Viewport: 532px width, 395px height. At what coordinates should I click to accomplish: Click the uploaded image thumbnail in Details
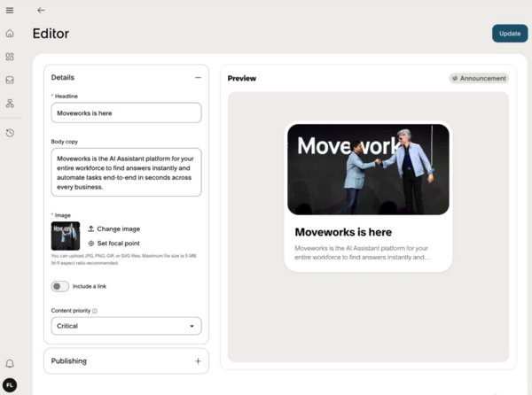point(66,236)
